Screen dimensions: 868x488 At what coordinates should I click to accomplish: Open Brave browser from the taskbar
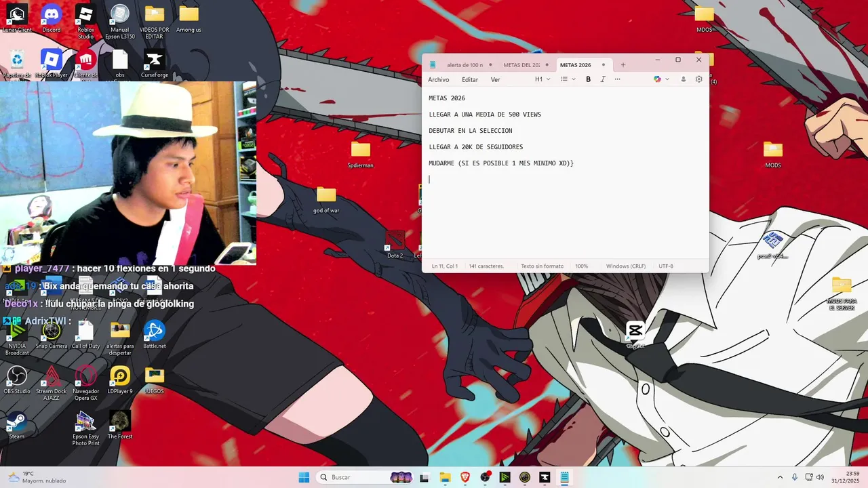tap(465, 477)
